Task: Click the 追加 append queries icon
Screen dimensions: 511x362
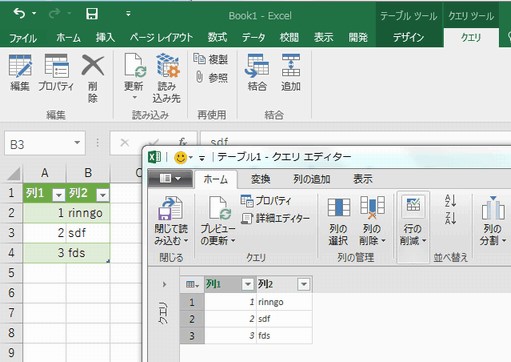Action: click(x=291, y=66)
